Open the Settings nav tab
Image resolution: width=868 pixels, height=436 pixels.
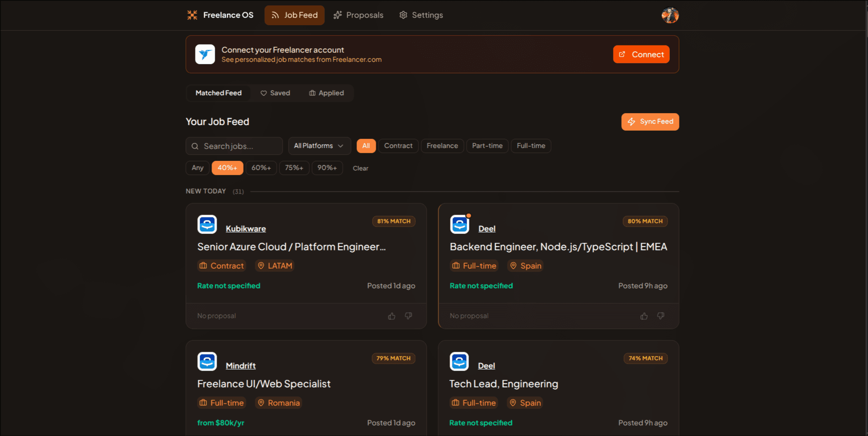pyautogui.click(x=421, y=15)
